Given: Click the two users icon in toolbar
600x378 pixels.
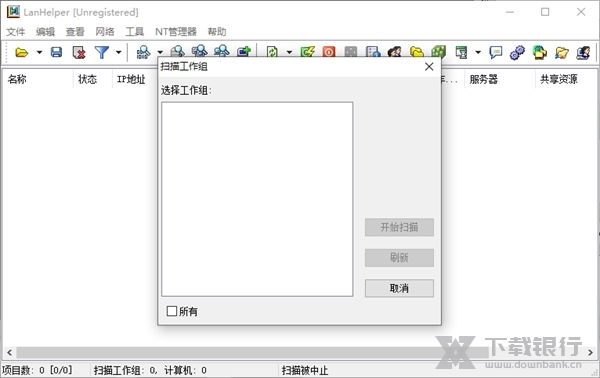Looking at the screenshot, I should click(x=395, y=51).
